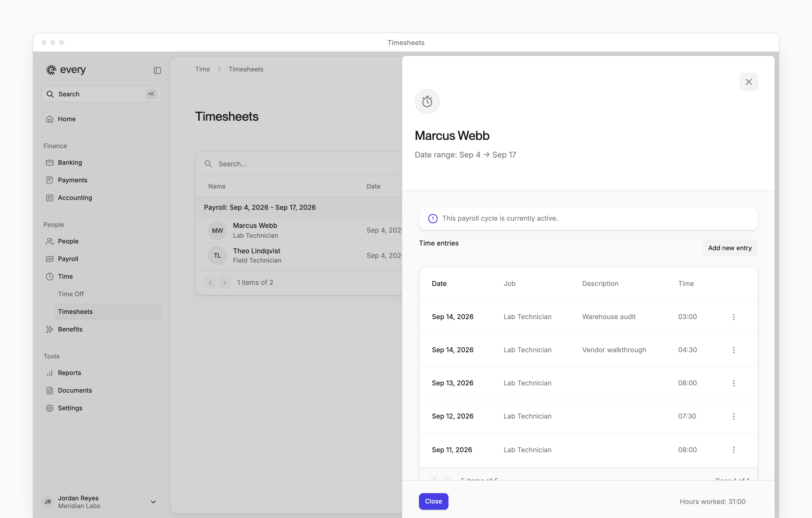Click the People icon in sidebar
This screenshot has width=812, height=518.
(49, 241)
